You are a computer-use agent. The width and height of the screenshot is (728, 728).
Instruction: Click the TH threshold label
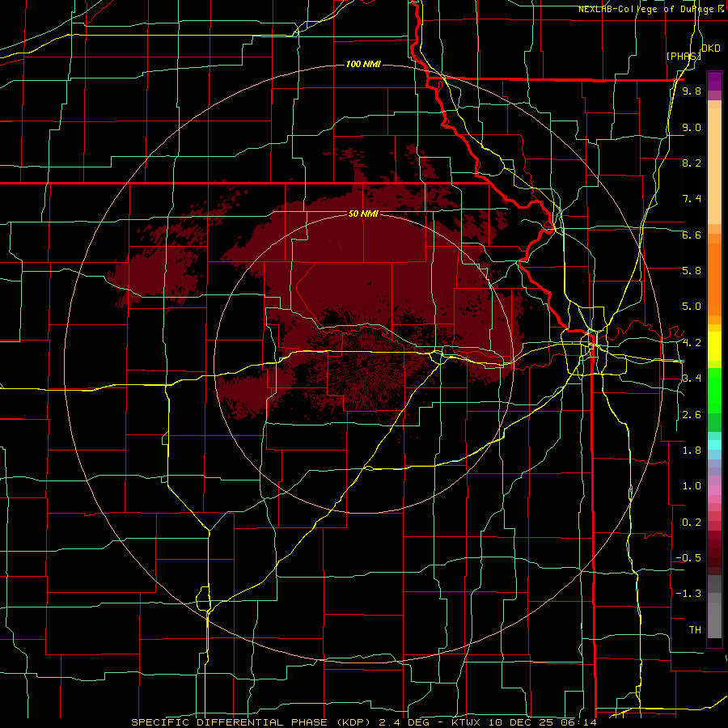click(695, 629)
